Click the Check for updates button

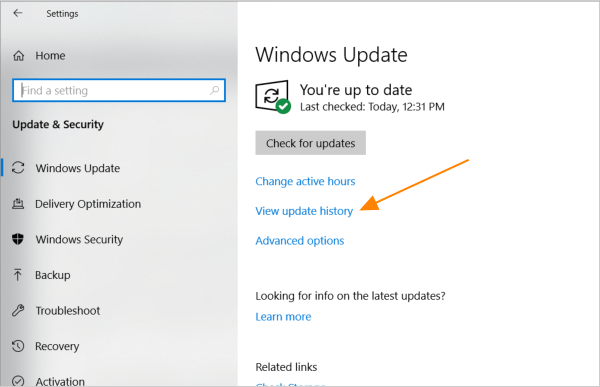coord(310,143)
